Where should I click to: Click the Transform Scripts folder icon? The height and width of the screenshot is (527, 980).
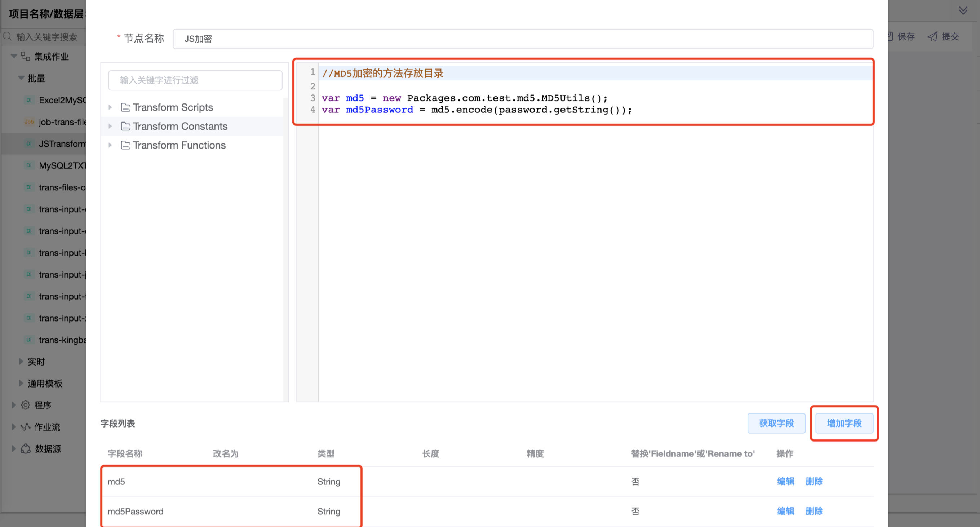click(125, 108)
